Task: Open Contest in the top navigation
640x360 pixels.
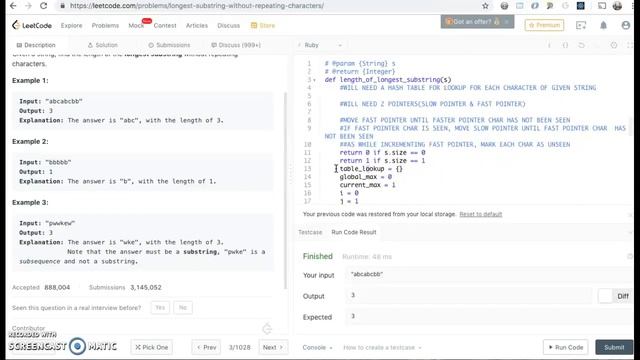Action: pyautogui.click(x=165, y=25)
